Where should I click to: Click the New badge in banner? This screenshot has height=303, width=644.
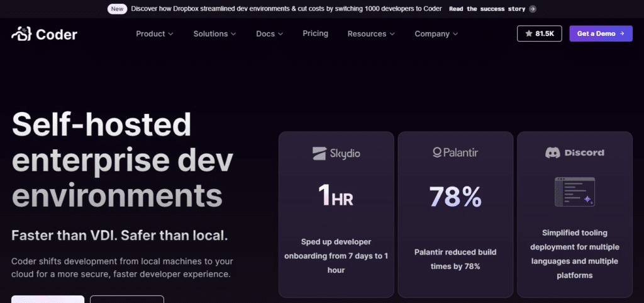click(x=116, y=9)
